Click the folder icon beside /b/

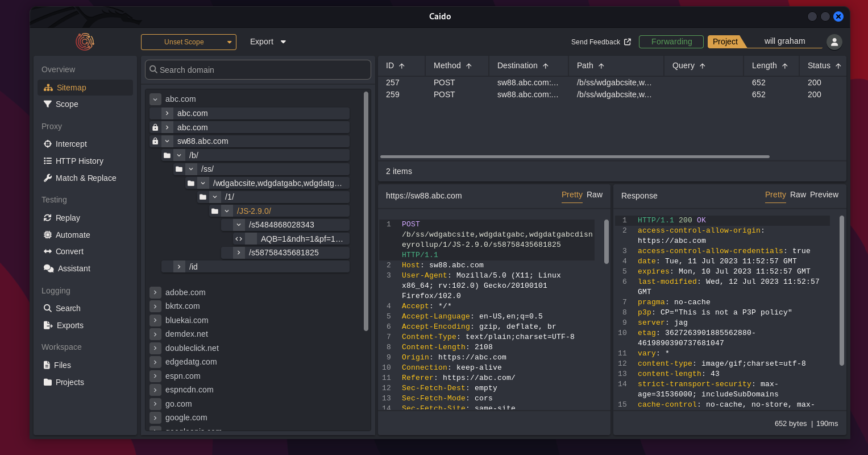point(167,155)
